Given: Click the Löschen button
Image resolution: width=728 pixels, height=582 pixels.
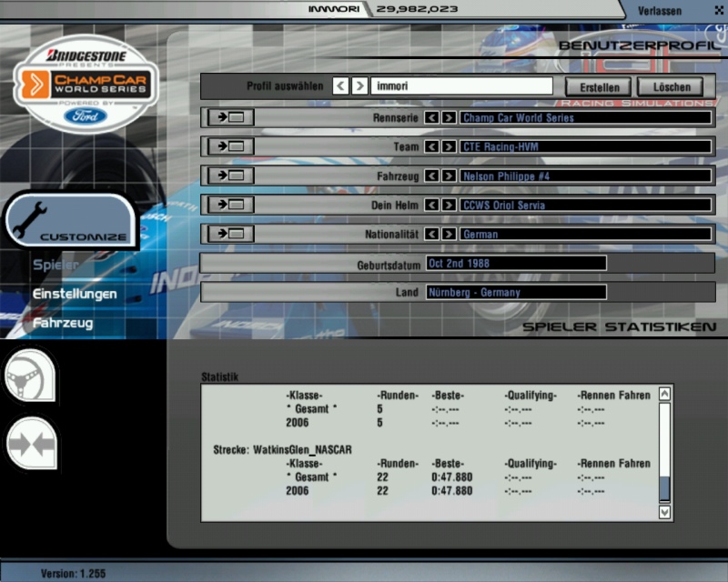Looking at the screenshot, I should point(671,87).
